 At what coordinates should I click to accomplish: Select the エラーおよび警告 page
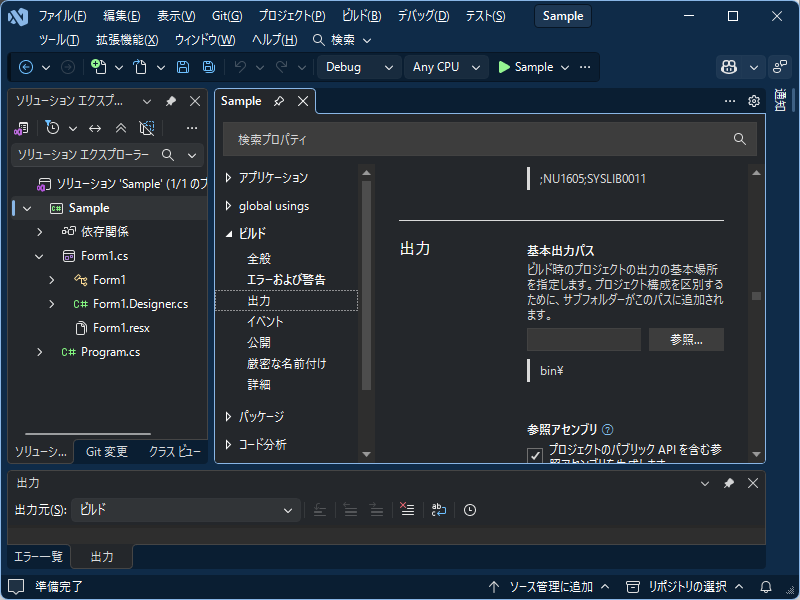click(x=286, y=280)
